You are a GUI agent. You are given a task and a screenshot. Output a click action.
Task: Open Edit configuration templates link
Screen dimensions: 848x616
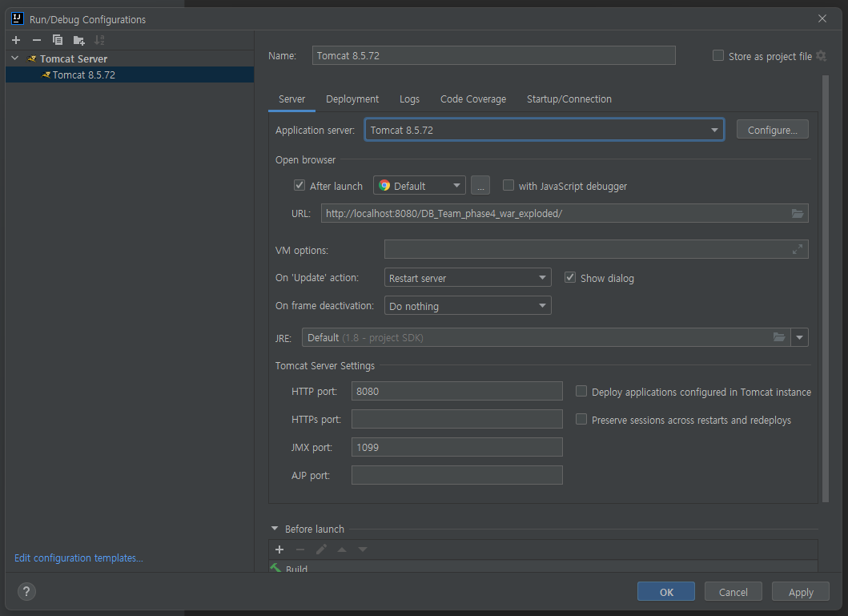coord(78,558)
